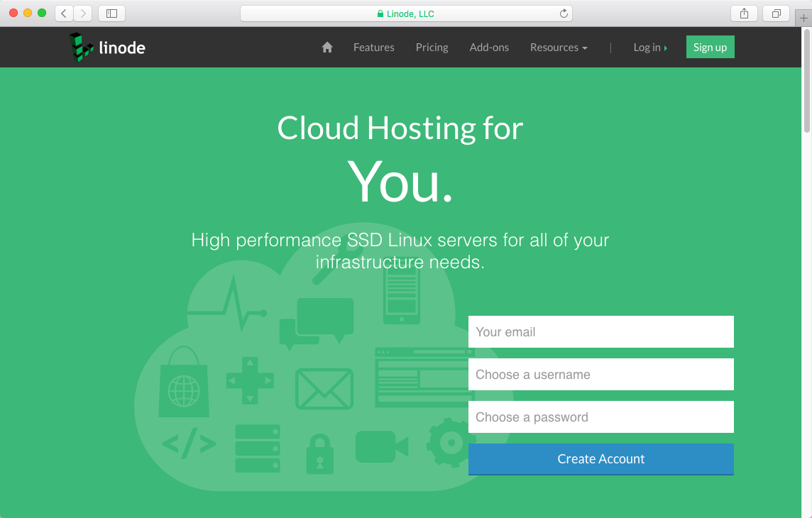Click Safari's back arrow button
This screenshot has width=812, height=518.
click(64, 13)
